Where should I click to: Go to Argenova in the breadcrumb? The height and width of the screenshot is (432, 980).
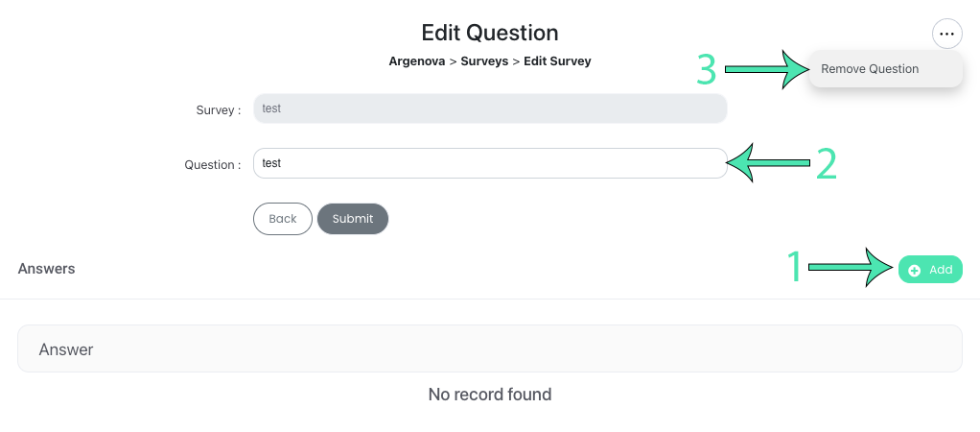pyautogui.click(x=417, y=61)
